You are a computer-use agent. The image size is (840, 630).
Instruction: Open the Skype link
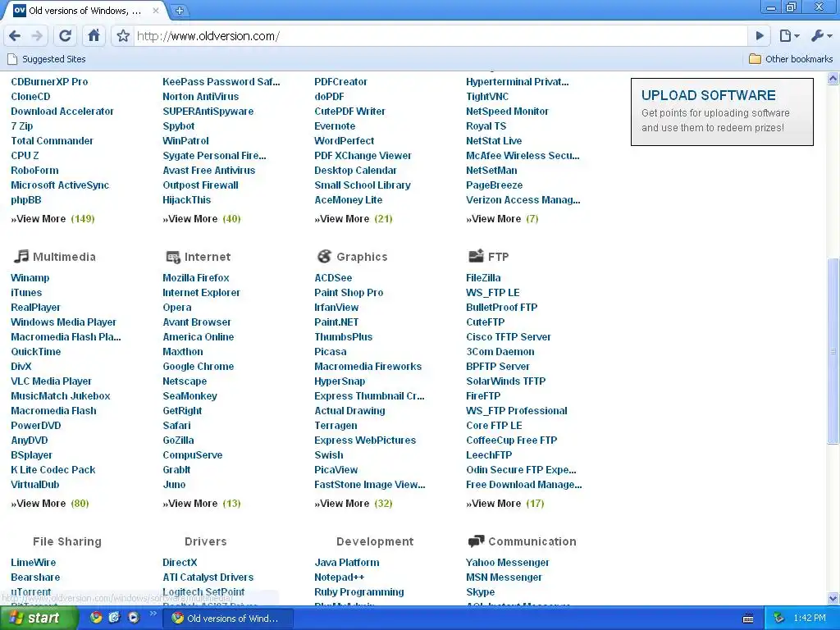pos(480,591)
